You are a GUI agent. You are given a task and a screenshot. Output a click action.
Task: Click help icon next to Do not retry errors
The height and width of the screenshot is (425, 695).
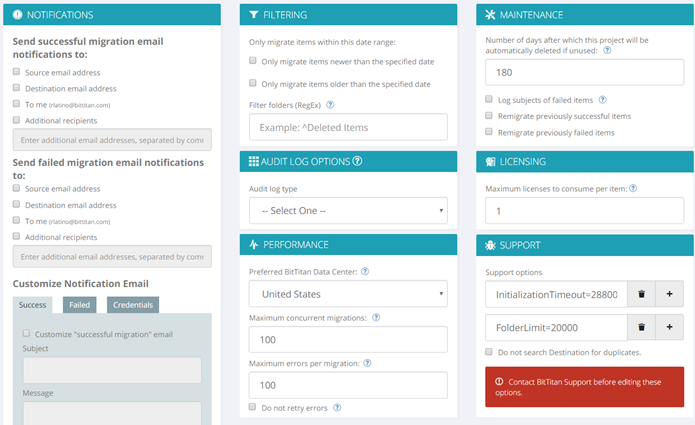[337, 408]
